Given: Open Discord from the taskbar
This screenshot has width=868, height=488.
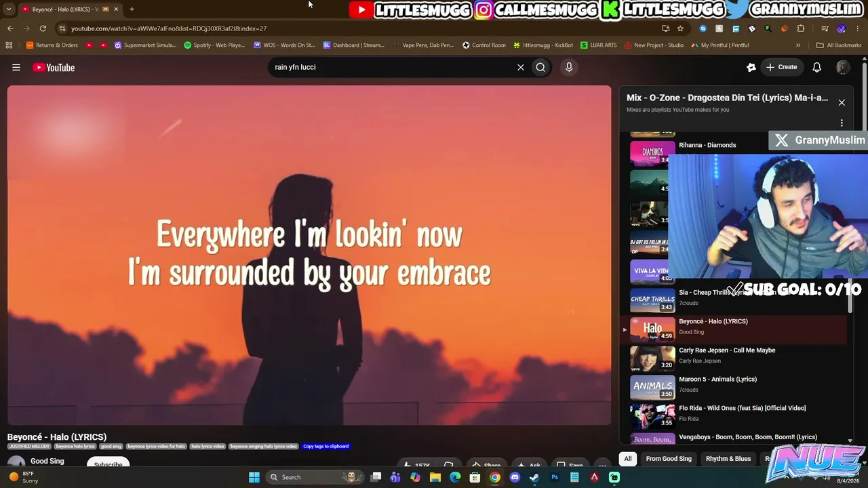Looking at the screenshot, I should [x=515, y=477].
